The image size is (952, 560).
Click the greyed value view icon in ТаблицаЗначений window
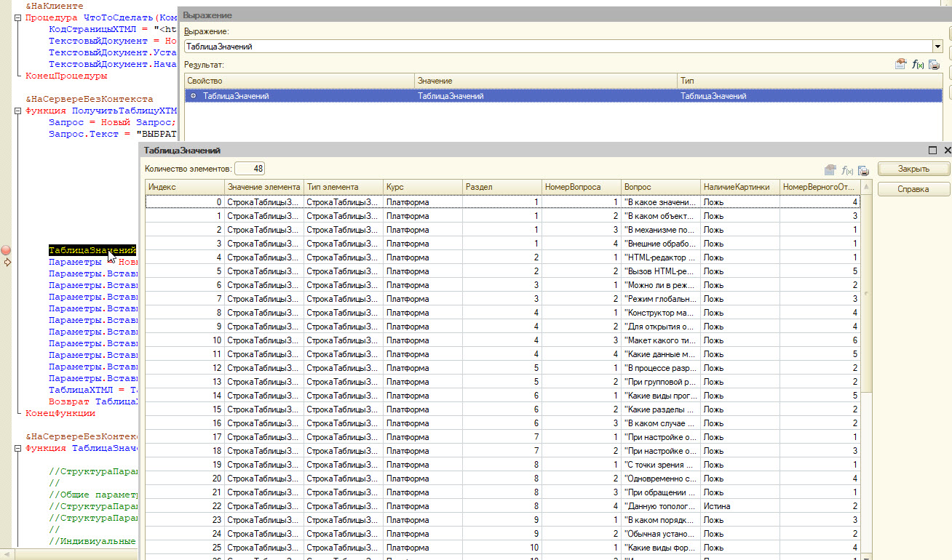click(x=830, y=170)
